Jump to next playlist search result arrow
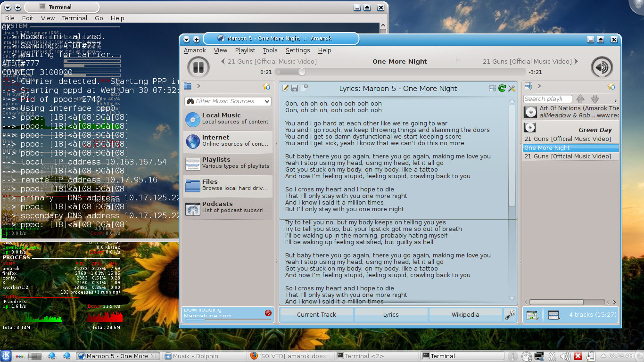Viewport: 644px width, 362px height. [x=595, y=99]
